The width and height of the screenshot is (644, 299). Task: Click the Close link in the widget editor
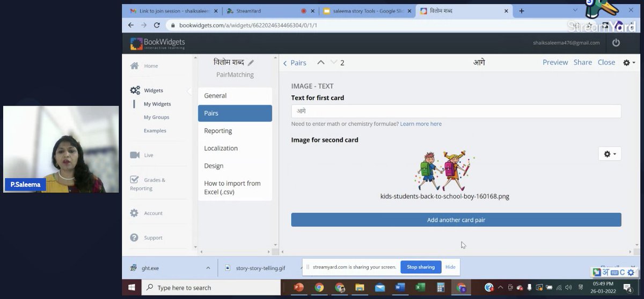(x=606, y=62)
